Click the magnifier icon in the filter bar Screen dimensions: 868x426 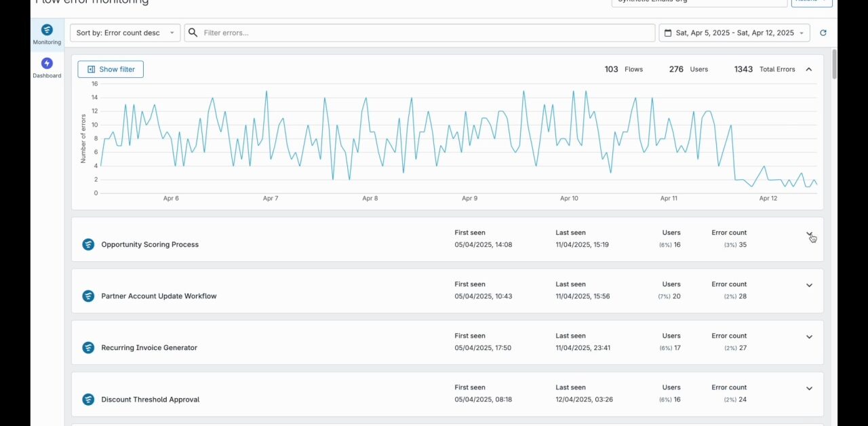coord(193,33)
